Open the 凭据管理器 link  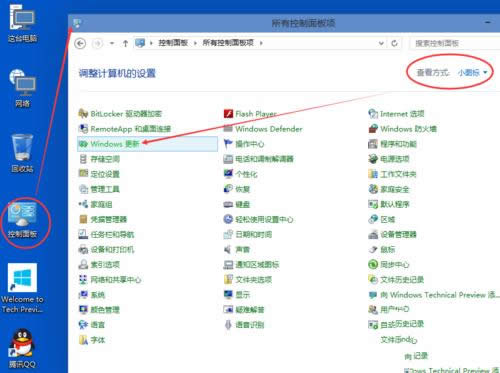(x=109, y=219)
